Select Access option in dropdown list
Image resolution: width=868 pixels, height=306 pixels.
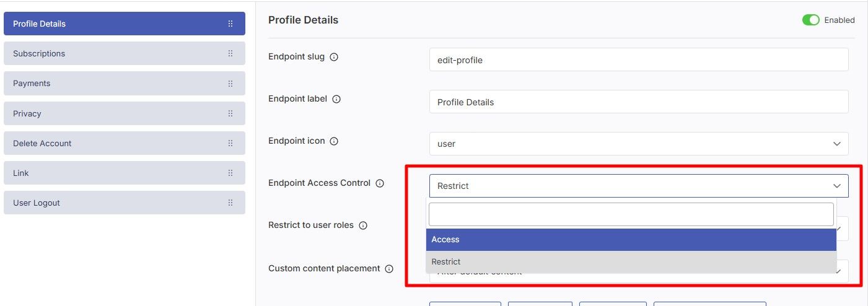[631, 240]
